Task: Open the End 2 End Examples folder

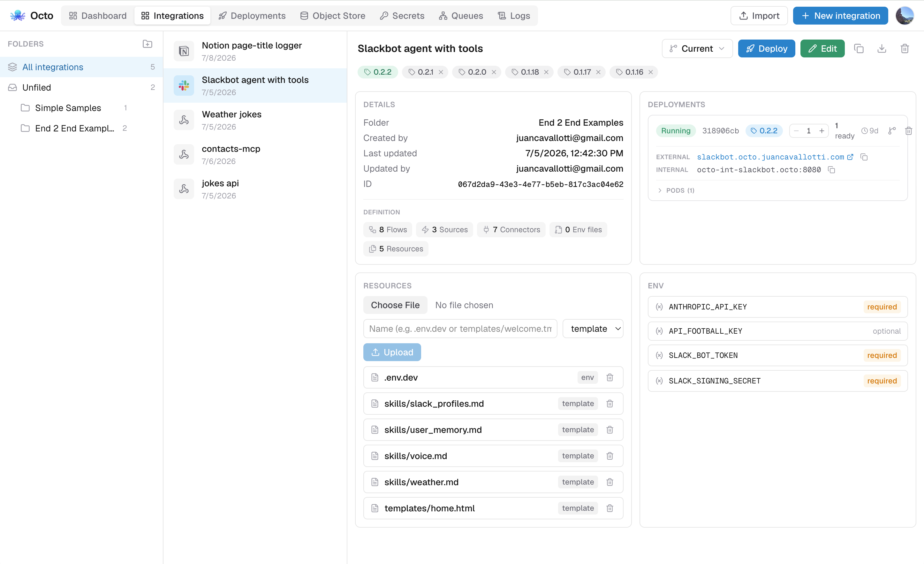Action: tap(74, 128)
